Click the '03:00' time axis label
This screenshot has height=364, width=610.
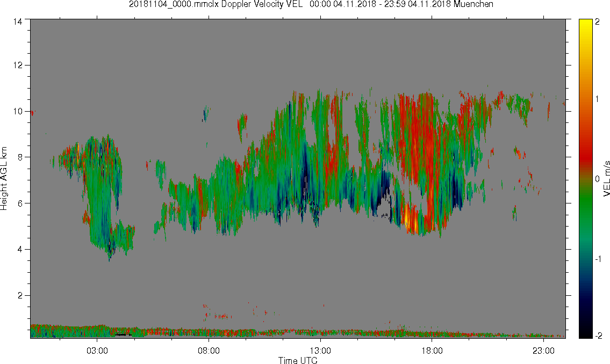[x=97, y=351]
